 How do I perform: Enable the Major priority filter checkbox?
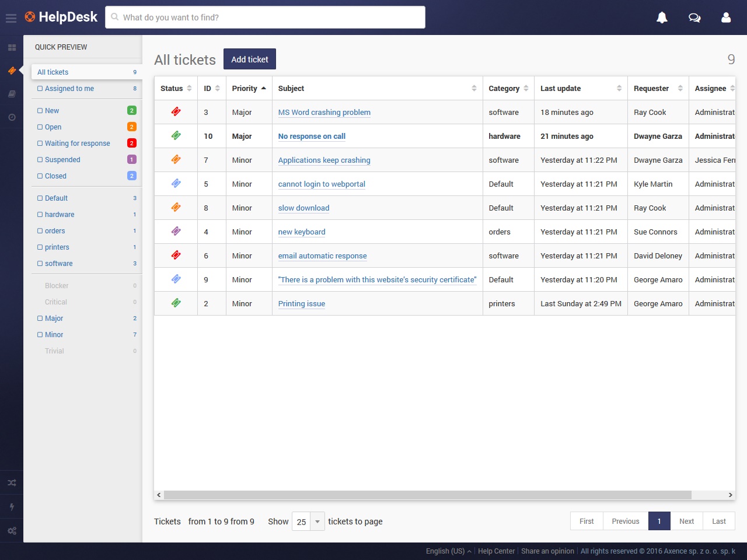[40, 318]
